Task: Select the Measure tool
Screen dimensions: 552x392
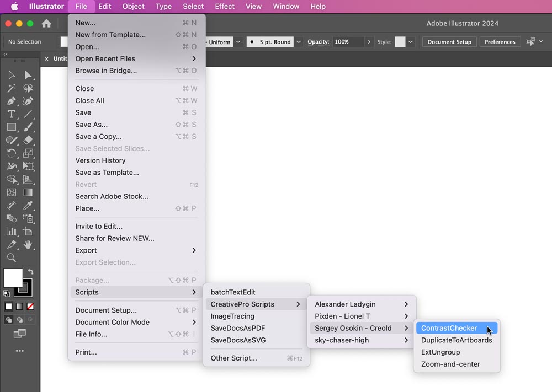Action: [11, 205]
